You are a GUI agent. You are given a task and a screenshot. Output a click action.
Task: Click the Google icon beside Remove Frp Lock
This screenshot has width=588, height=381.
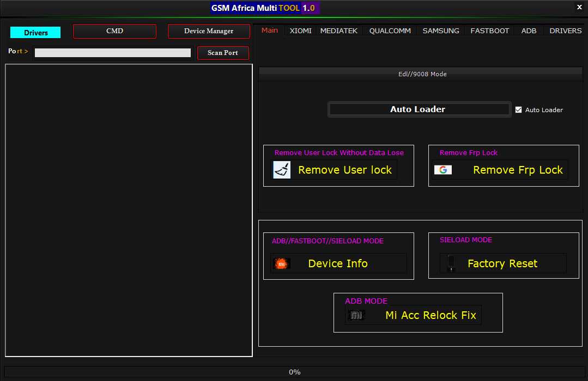point(443,170)
